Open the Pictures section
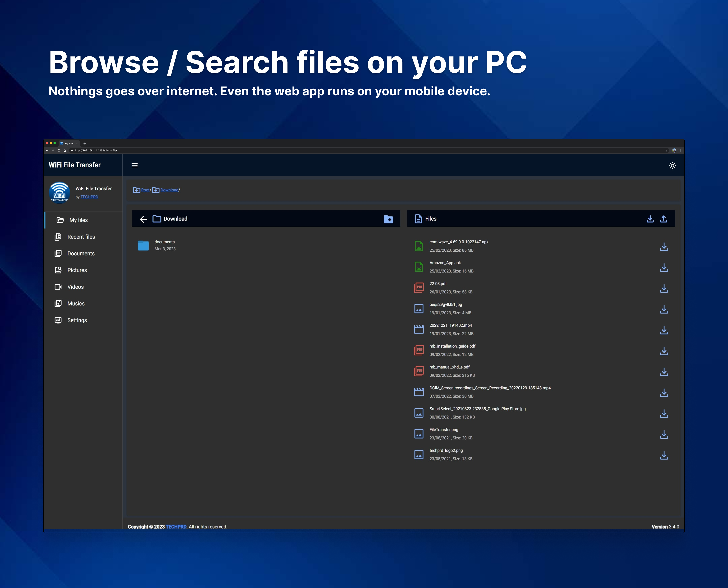Image resolution: width=728 pixels, height=588 pixels. (83, 270)
